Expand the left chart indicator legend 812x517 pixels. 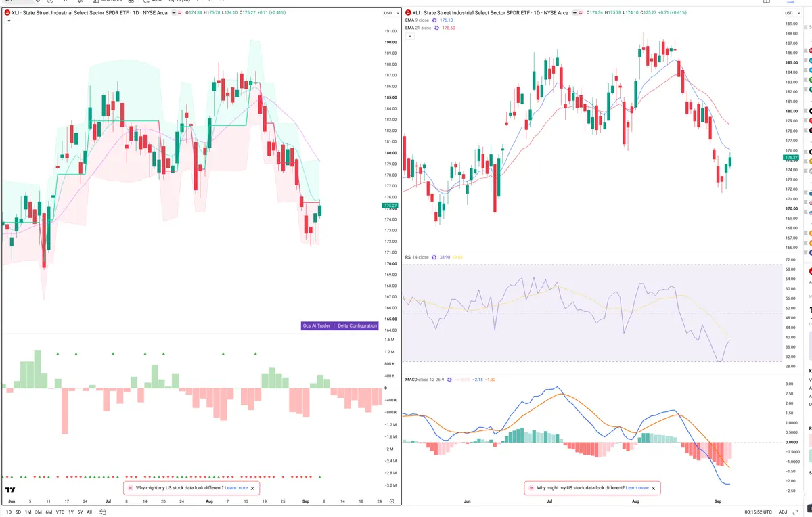8,21
